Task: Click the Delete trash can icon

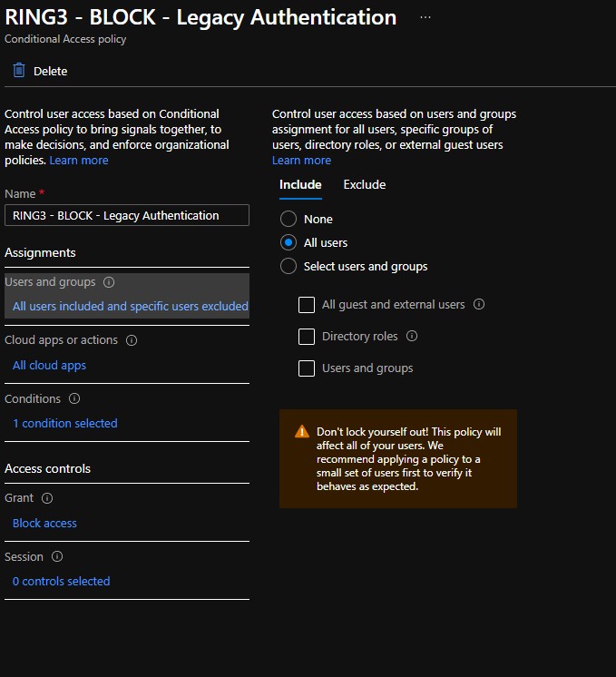Action: click(x=19, y=71)
